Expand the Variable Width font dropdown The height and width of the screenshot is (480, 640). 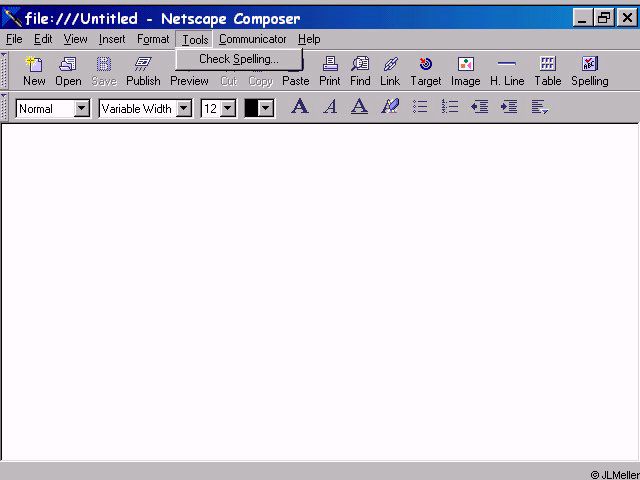coord(184,109)
